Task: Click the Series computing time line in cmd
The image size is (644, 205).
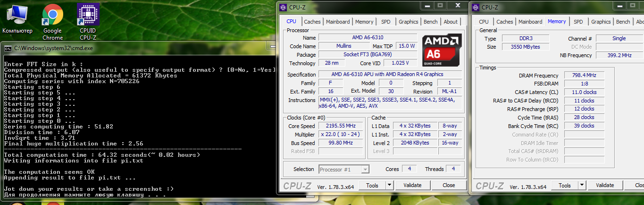Action: (59, 127)
